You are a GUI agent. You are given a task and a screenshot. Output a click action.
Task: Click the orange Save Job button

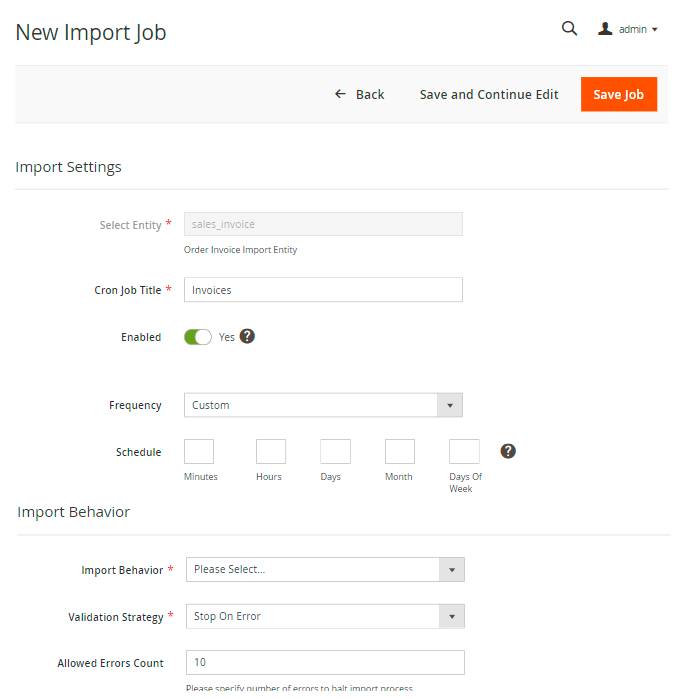click(618, 94)
